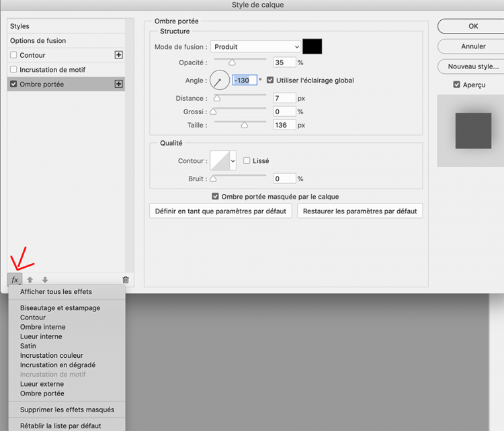Click Nouveau style... button
The image size is (504, 431).
point(473,66)
